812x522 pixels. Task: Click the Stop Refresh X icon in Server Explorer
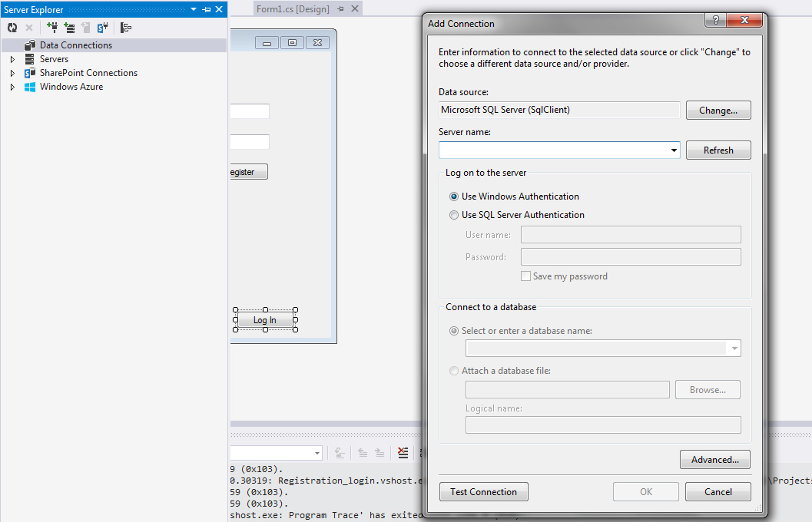click(x=29, y=28)
